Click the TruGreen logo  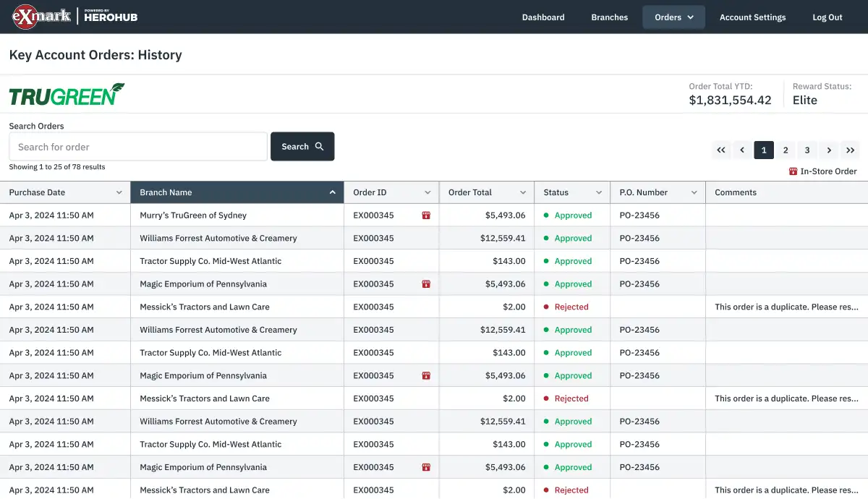pyautogui.click(x=67, y=94)
